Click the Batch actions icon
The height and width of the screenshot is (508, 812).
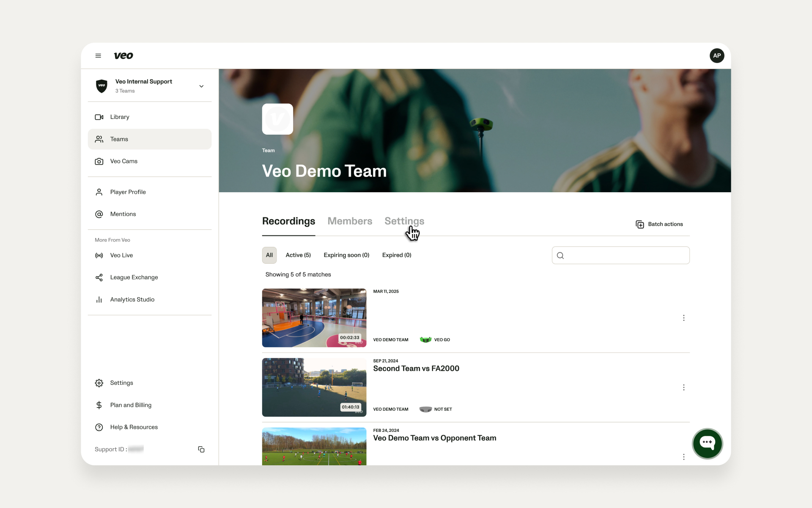(640, 224)
